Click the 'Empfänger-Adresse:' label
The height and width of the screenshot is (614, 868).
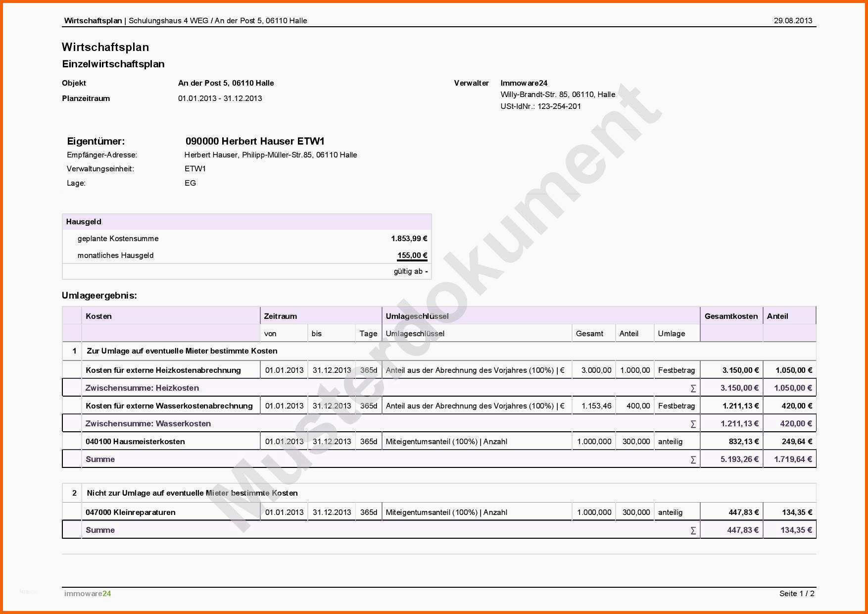102,155
